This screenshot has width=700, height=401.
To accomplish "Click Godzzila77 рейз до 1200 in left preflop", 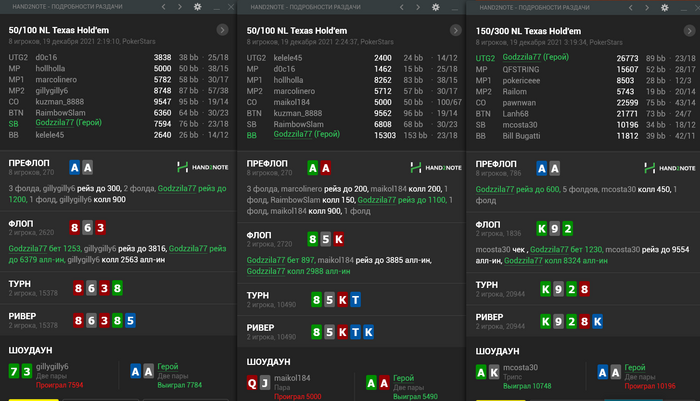I will click(x=192, y=188).
